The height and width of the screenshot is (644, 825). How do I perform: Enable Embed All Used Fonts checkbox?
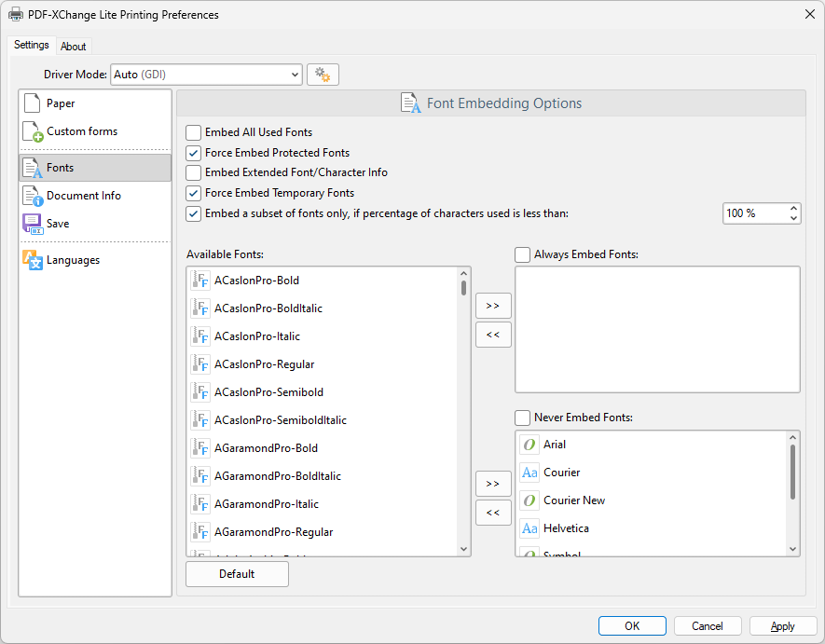(x=194, y=132)
